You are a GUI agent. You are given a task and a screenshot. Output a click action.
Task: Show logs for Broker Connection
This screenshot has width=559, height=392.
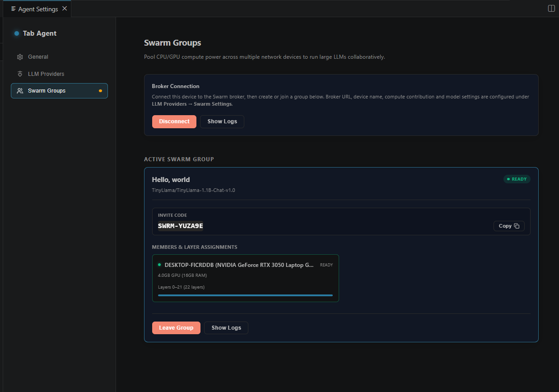(222, 121)
